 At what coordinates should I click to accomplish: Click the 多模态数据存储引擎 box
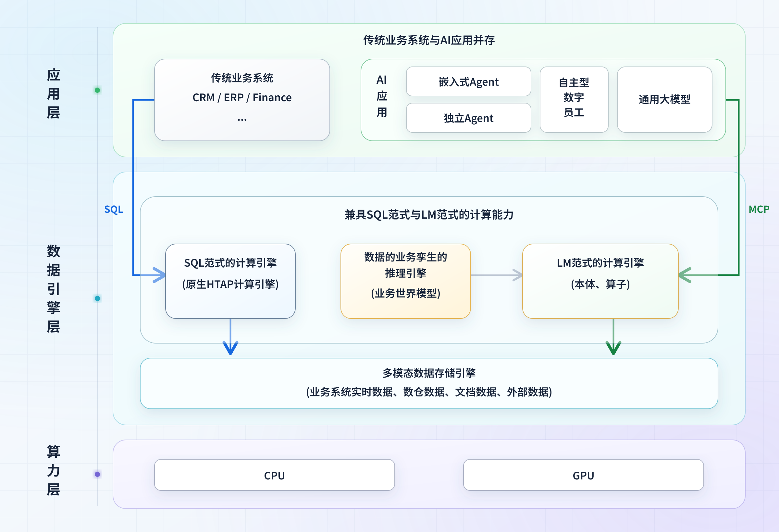[429, 383]
